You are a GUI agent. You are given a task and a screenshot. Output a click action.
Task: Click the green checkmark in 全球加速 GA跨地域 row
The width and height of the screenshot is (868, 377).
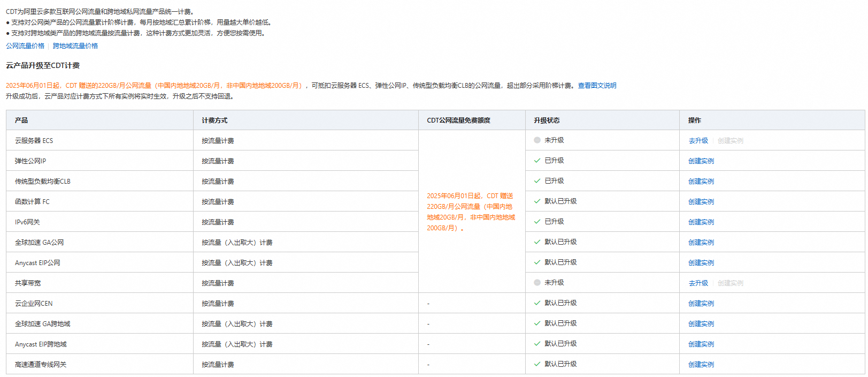(537, 323)
